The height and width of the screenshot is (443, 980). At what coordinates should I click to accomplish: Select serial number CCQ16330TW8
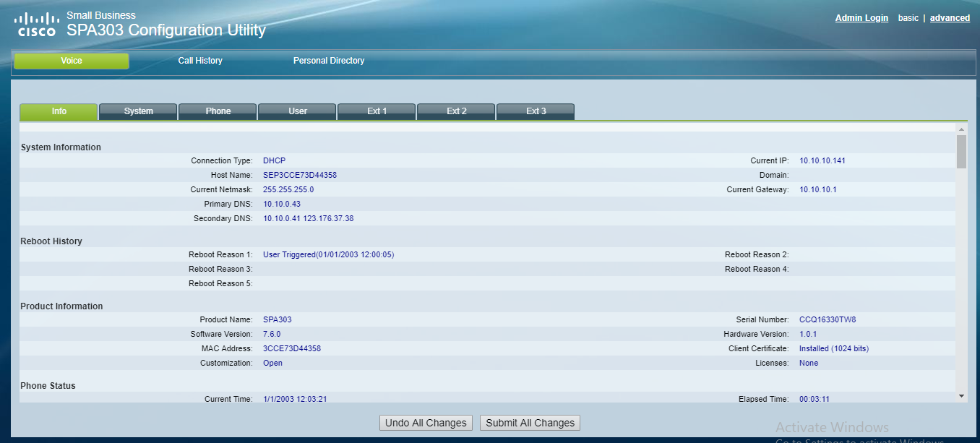pos(828,319)
